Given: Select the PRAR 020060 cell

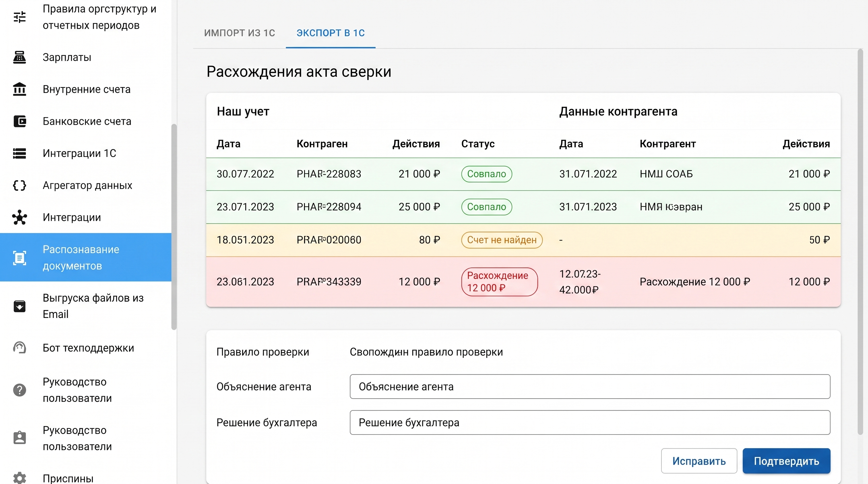Looking at the screenshot, I should [329, 240].
